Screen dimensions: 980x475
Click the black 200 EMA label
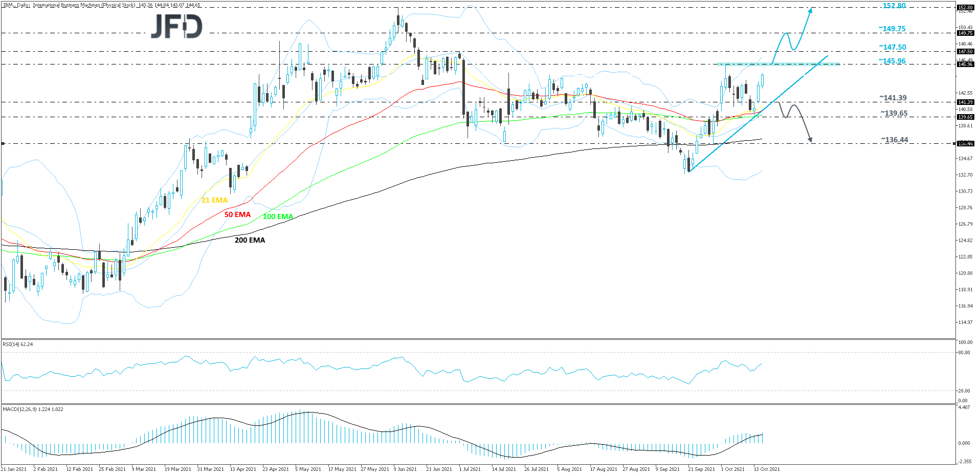[250, 240]
